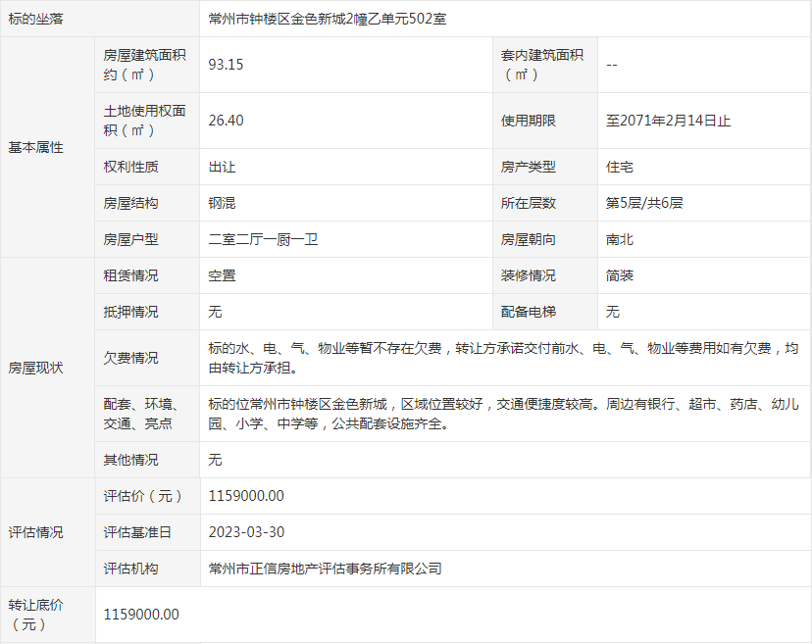Select the layout text 二室二厅一厨一卫

tap(263, 239)
